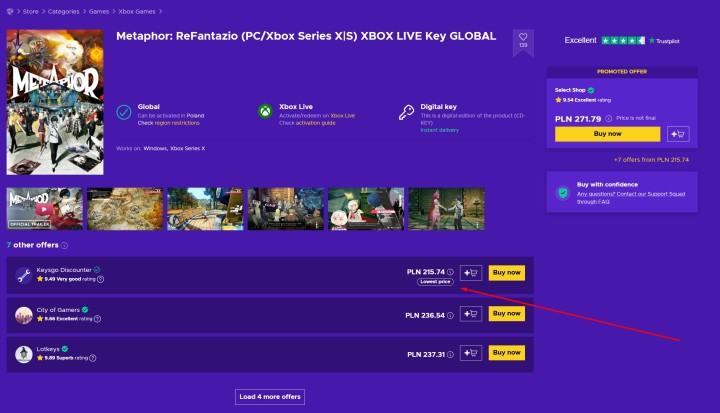Image resolution: width=720 pixels, height=413 pixels.
Task: Open the Categories breadcrumb link
Action: [63, 11]
